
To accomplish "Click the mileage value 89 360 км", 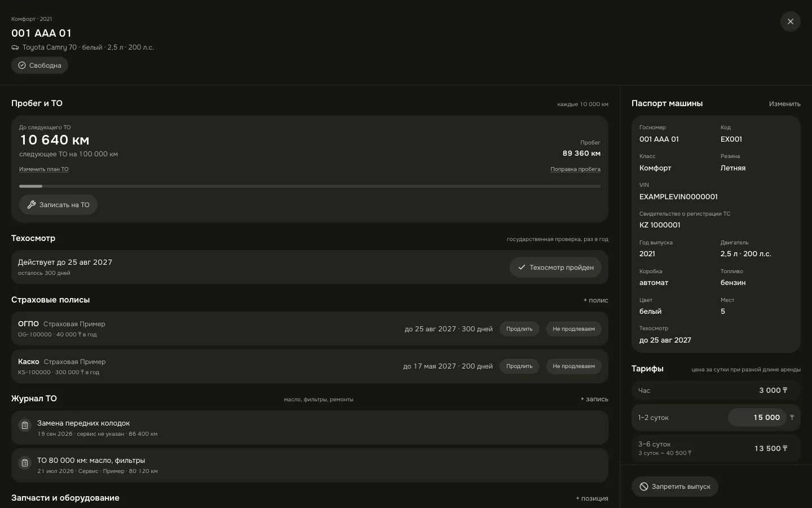I will click(581, 154).
